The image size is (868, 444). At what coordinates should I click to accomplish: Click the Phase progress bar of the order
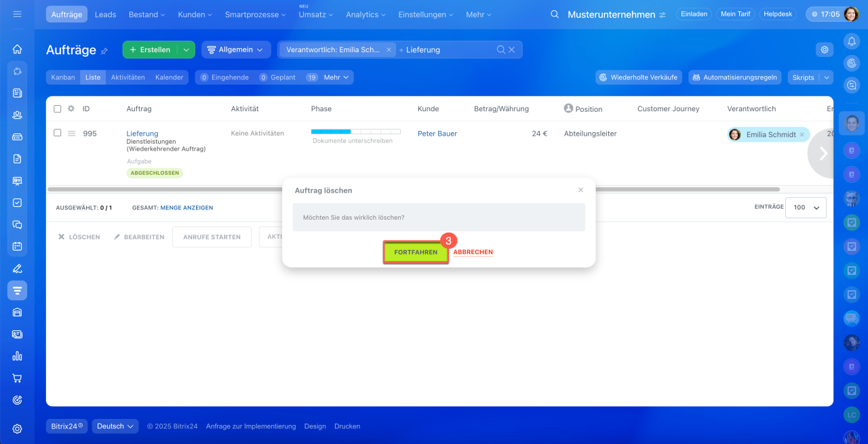(x=355, y=132)
